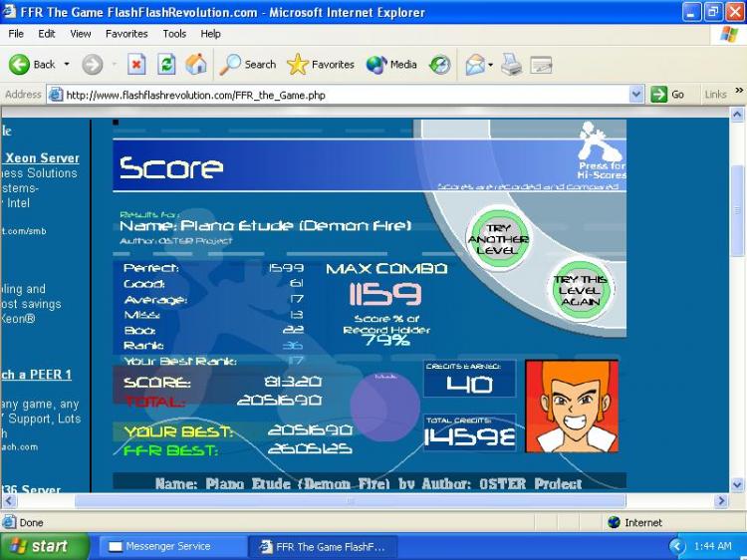Expand the Links toolbar chevron
The height and width of the screenshot is (560, 747).
click(x=739, y=90)
